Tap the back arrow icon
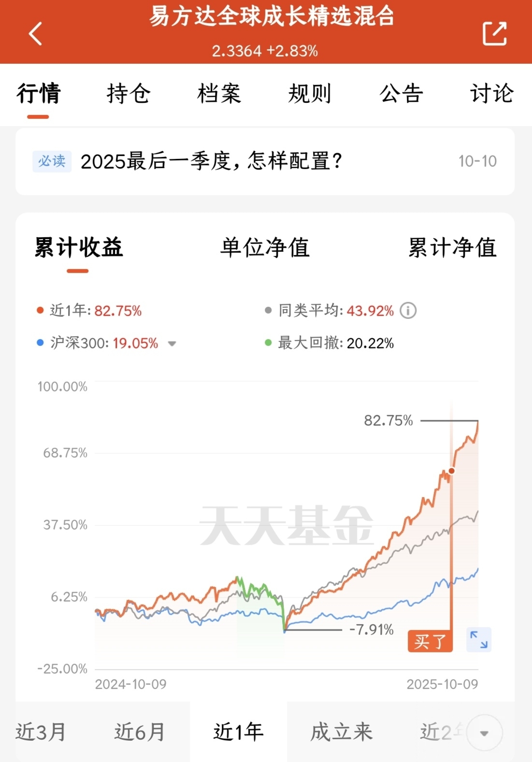 [36, 34]
